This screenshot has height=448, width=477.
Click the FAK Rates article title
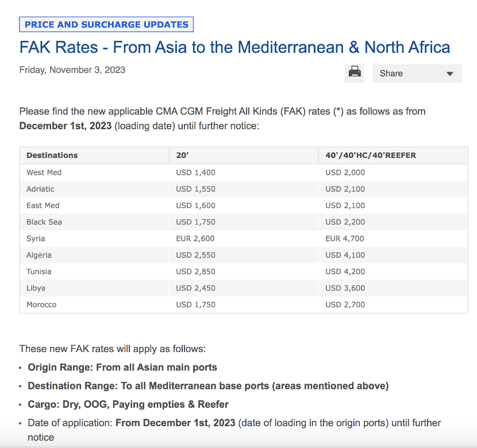coord(234,47)
